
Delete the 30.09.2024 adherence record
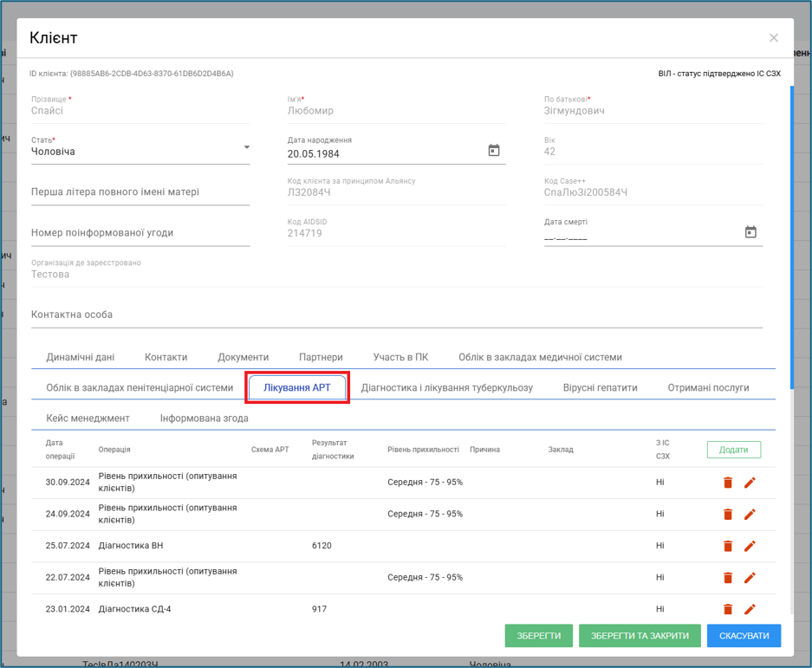(728, 483)
